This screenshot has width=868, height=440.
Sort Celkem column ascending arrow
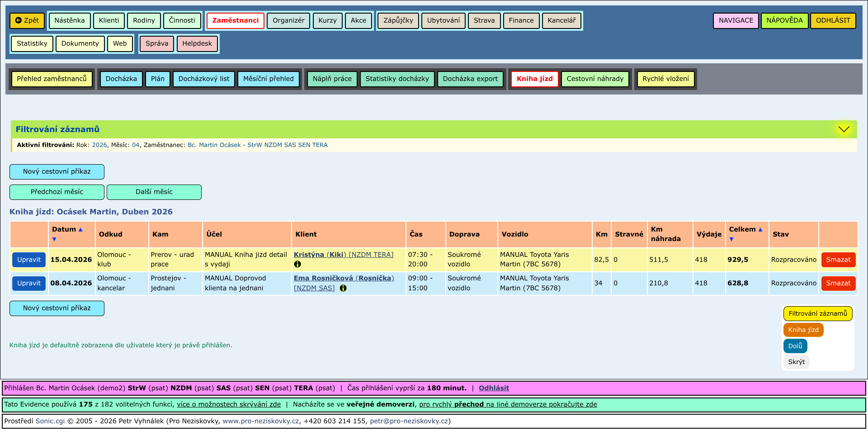tap(760, 229)
